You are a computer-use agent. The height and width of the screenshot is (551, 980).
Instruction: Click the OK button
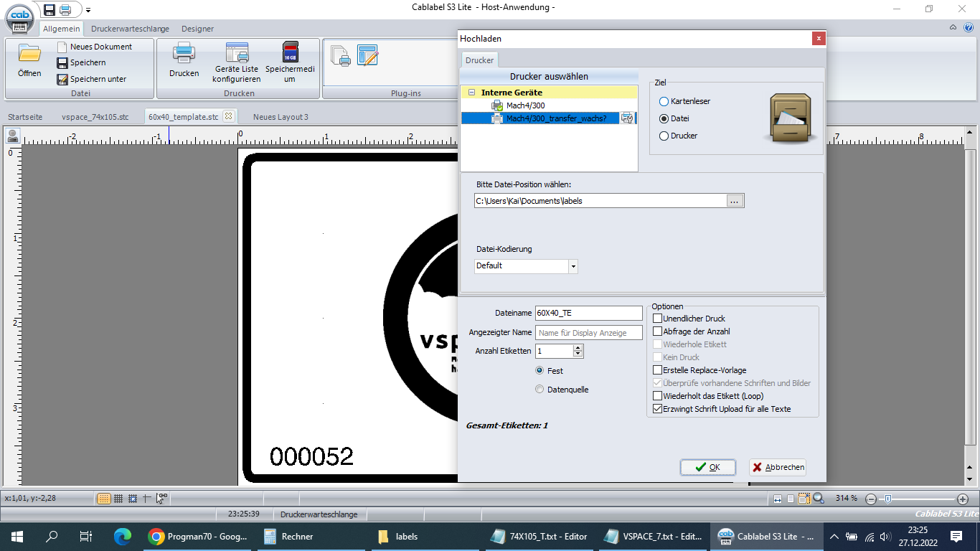(x=707, y=467)
